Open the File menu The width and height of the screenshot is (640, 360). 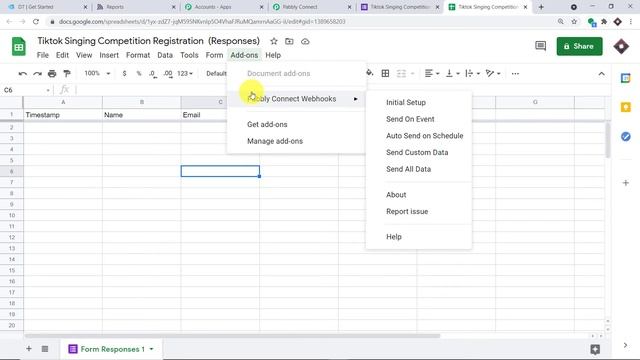[x=42, y=55]
